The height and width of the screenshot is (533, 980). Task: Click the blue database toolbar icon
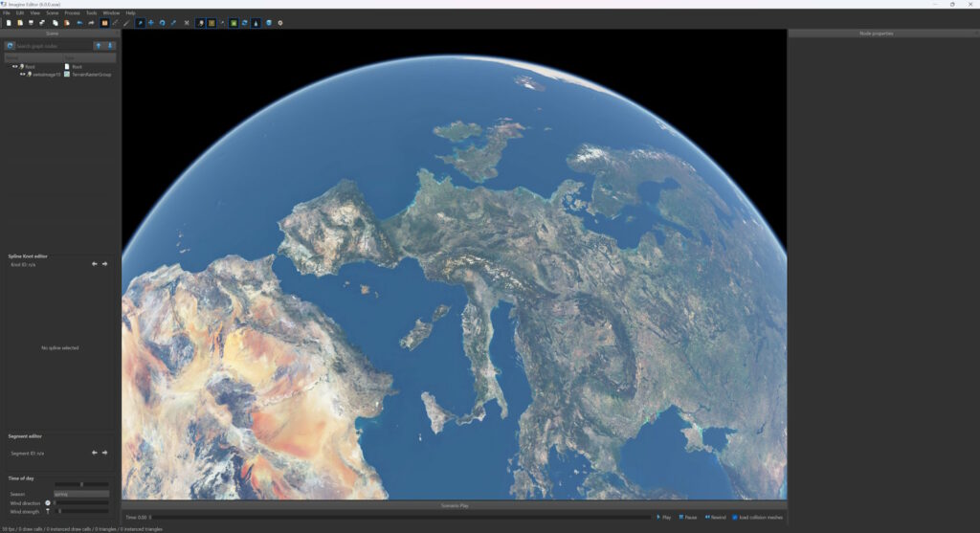pos(269,23)
